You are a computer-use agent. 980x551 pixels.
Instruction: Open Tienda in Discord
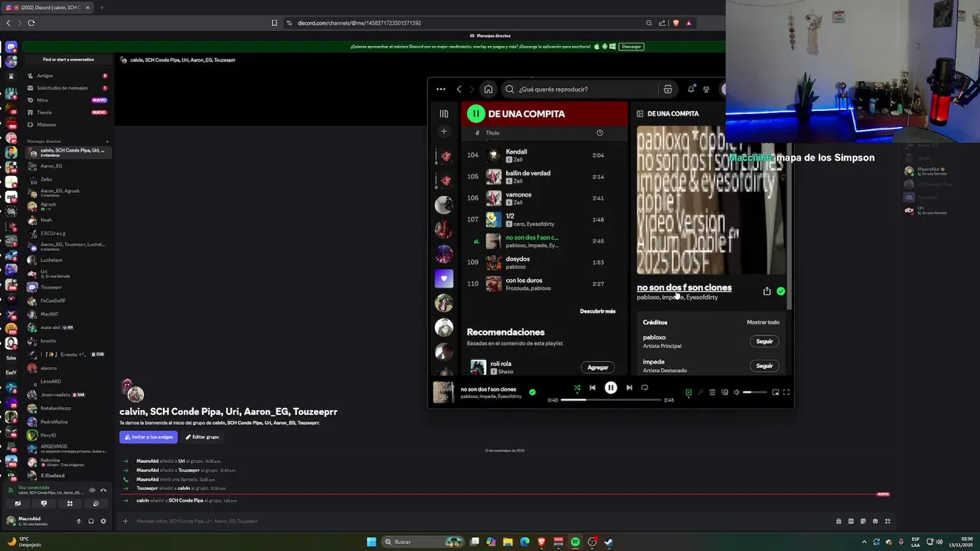(67, 112)
